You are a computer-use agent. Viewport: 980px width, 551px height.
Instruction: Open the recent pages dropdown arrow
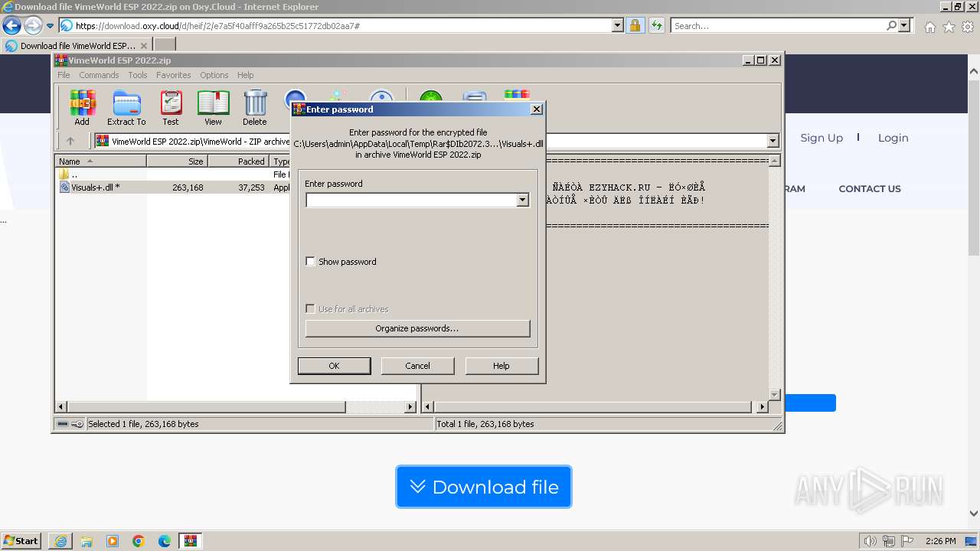tap(50, 26)
